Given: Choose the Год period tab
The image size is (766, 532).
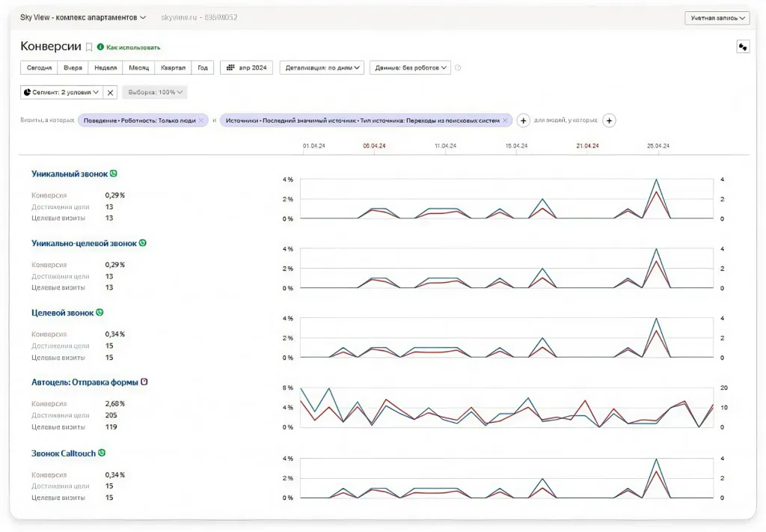Looking at the screenshot, I should click(203, 68).
